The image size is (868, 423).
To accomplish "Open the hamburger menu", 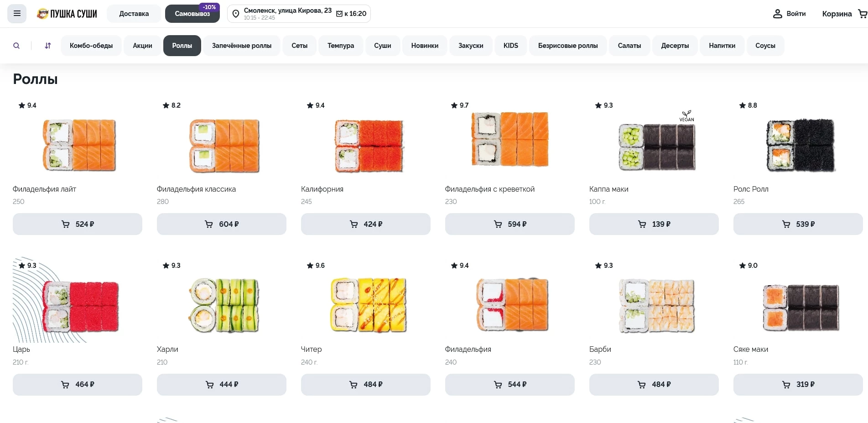I will pyautogui.click(x=17, y=14).
